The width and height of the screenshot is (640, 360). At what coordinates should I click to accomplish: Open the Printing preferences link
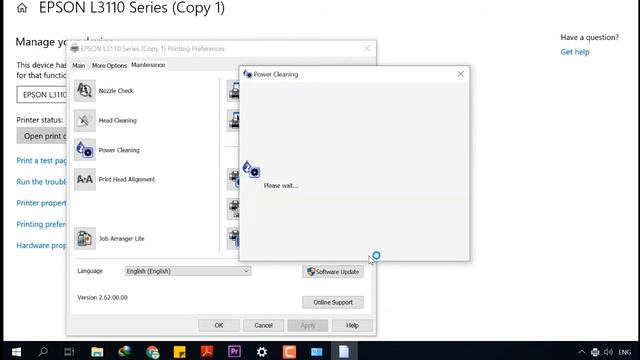pyautogui.click(x=41, y=224)
